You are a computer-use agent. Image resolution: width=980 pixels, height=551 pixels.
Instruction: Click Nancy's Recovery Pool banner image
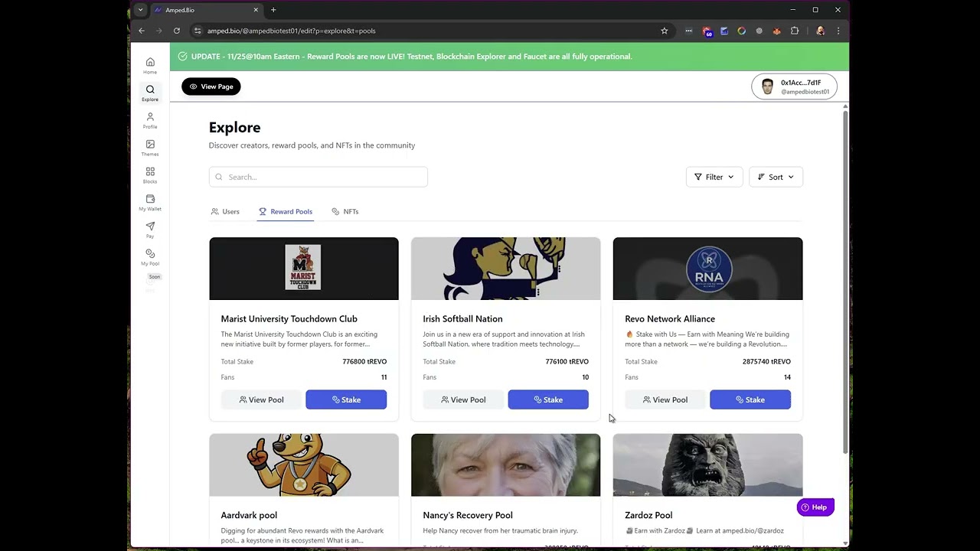point(506,465)
